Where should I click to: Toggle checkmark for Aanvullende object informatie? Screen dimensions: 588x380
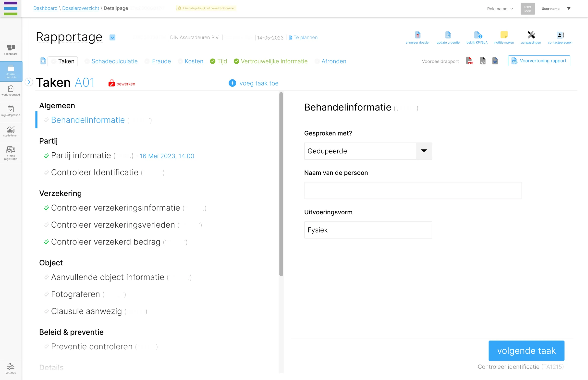[46, 277]
